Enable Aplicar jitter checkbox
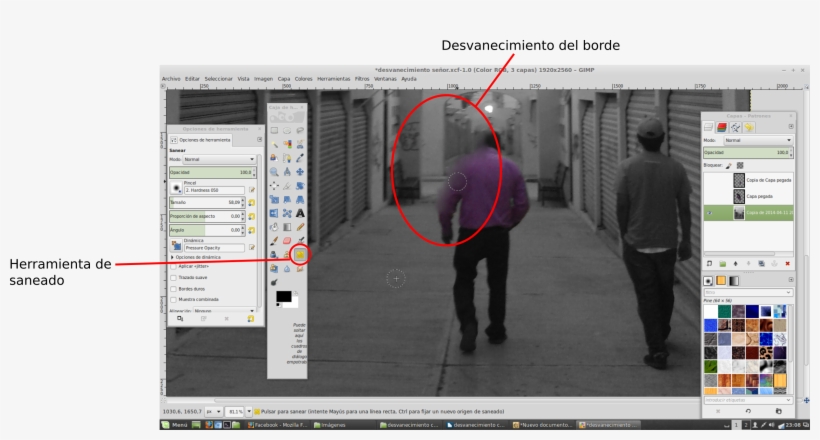This screenshot has height=440, width=820. click(174, 266)
